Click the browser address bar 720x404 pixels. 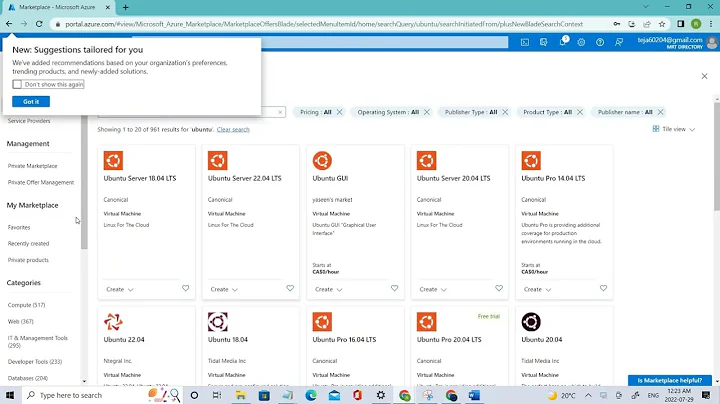coord(324,24)
